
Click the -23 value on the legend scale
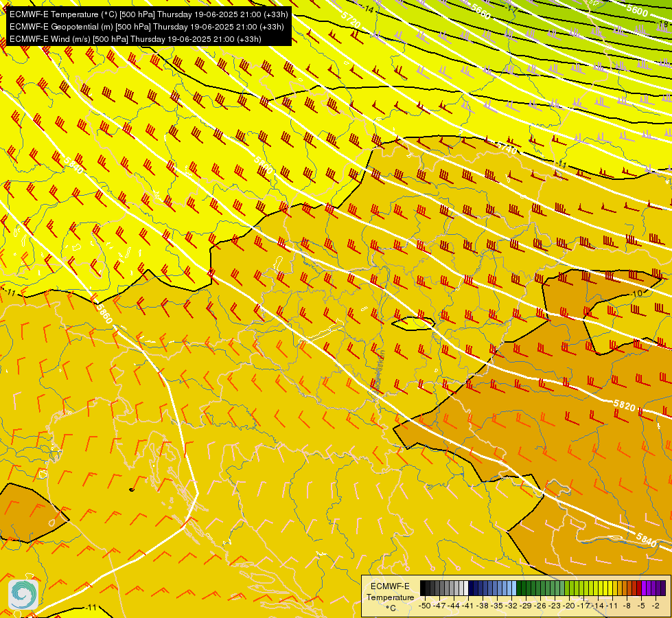(x=555, y=606)
